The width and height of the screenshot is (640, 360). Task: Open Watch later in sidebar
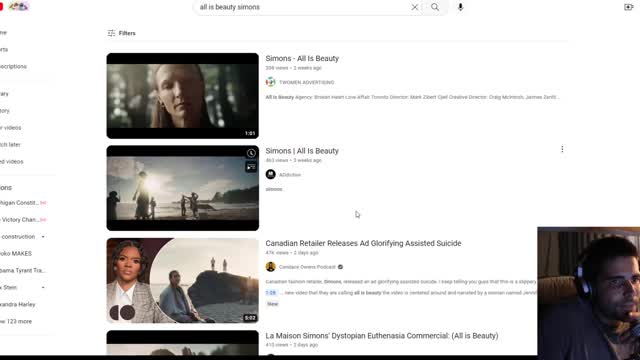[10, 144]
